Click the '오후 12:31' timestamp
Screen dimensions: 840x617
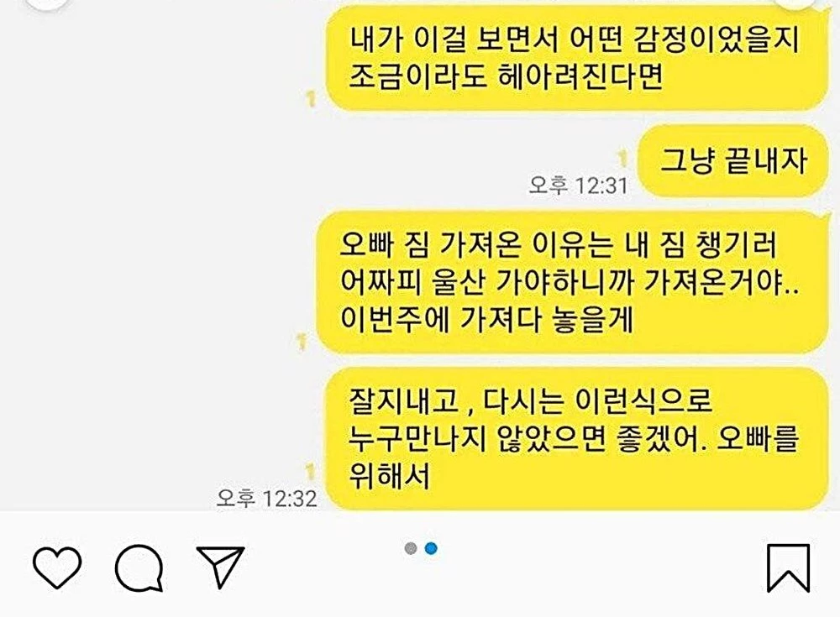[x=578, y=186]
